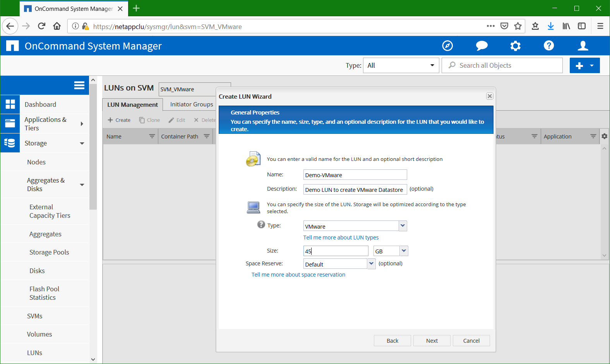Open the LUN Type VMware dropdown

[403, 226]
